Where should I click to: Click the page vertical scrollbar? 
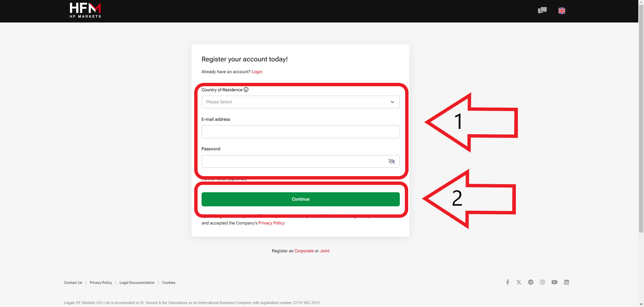point(641,117)
